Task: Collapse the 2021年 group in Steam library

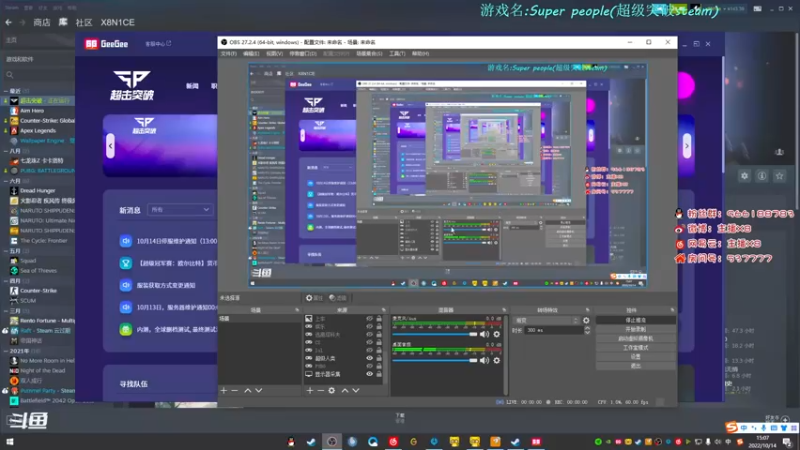Action: 6,351
